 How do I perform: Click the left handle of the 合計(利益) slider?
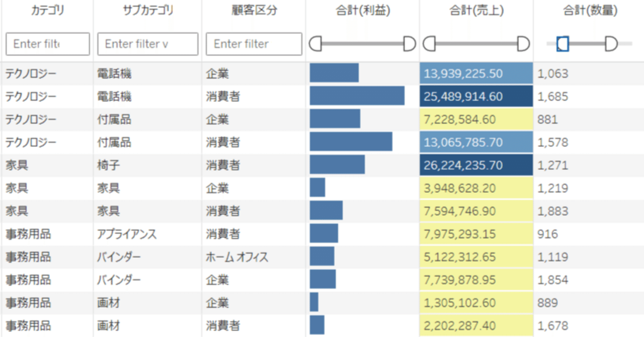coord(315,44)
